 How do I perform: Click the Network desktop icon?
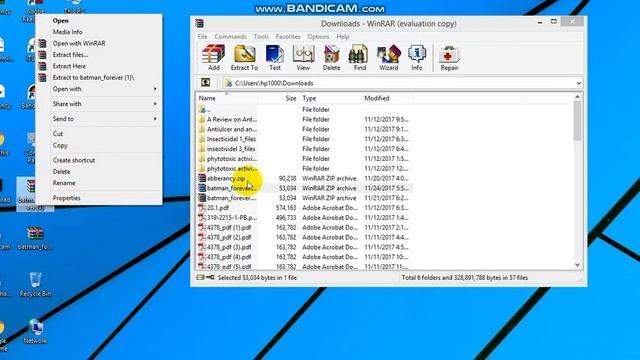[x=36, y=331]
